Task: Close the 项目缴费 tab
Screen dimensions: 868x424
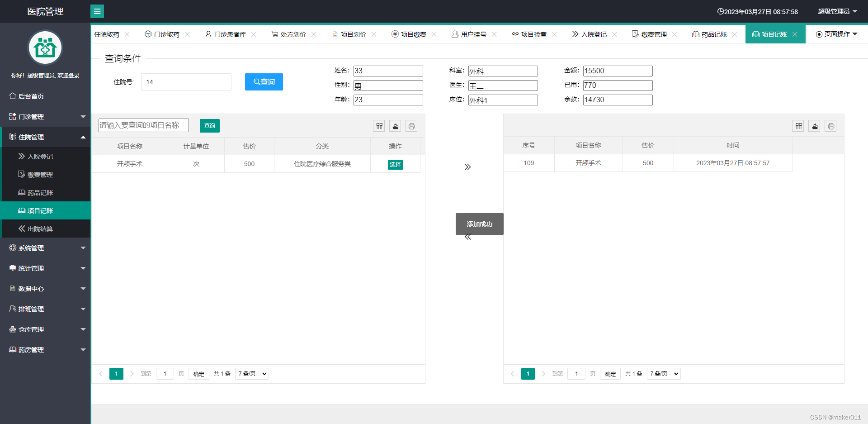Action: click(434, 34)
